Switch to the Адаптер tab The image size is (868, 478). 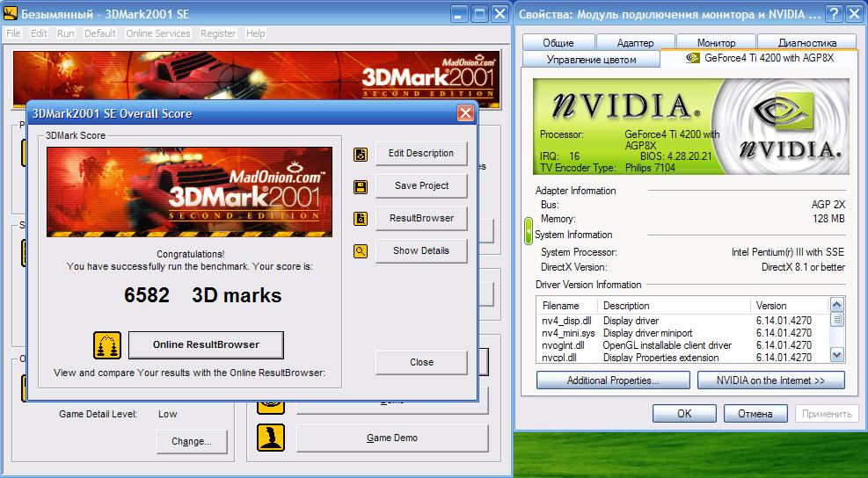pyautogui.click(x=636, y=42)
